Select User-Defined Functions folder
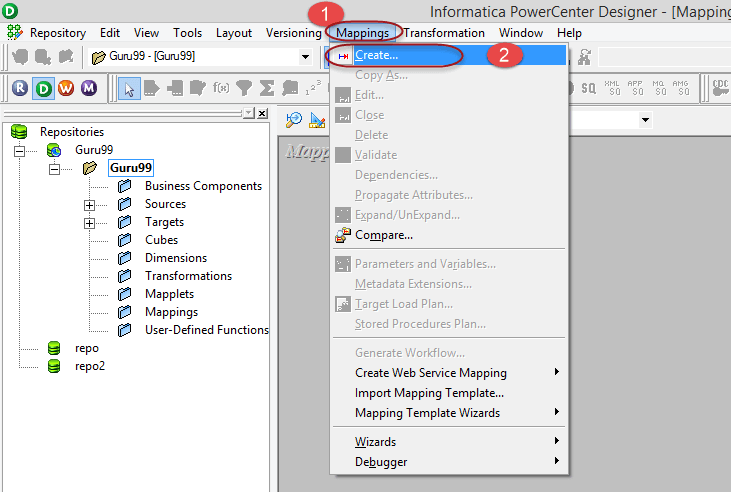This screenshot has width=731, height=492. [x=207, y=330]
